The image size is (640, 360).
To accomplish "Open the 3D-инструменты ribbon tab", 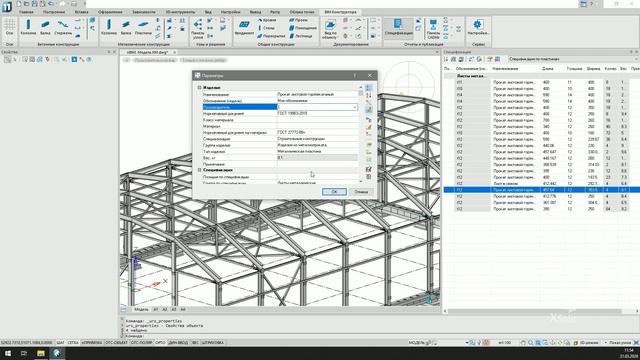I will tap(180, 12).
